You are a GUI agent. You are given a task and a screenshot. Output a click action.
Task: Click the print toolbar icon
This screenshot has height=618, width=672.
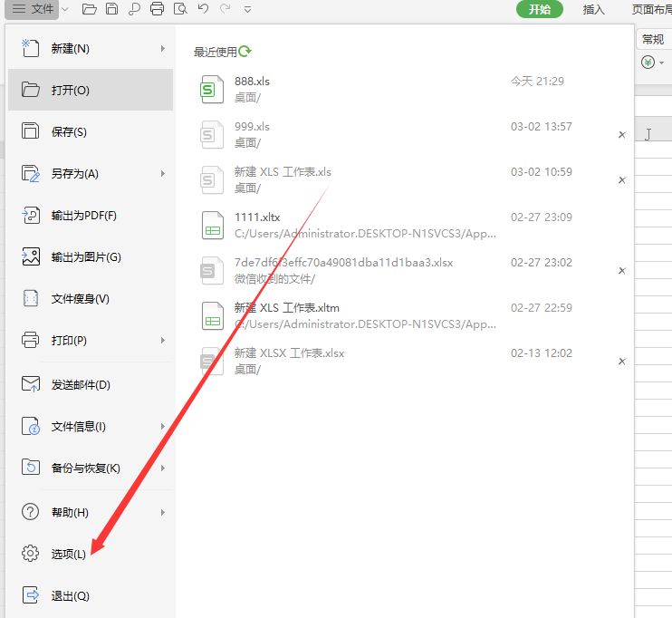point(157,9)
